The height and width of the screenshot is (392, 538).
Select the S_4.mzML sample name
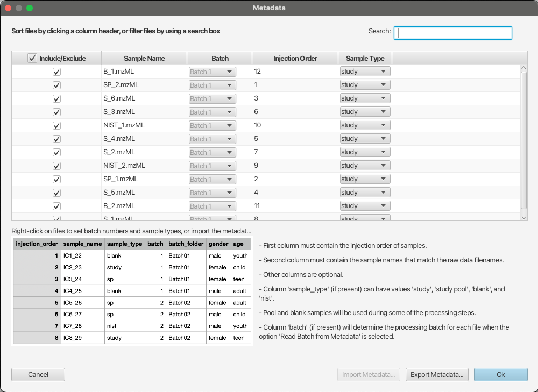[x=119, y=139]
